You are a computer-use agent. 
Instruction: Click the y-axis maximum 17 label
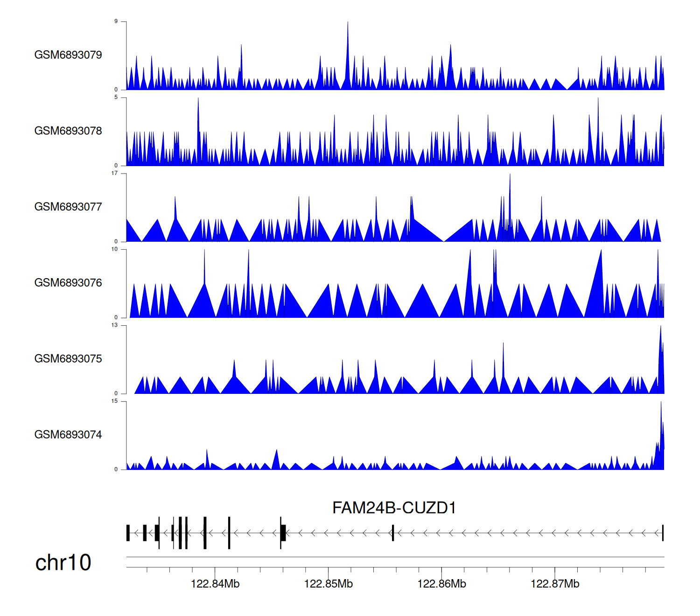click(114, 173)
